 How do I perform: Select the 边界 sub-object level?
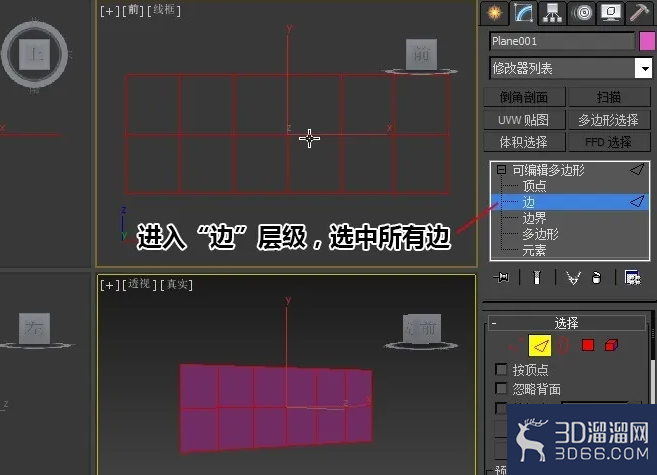[x=534, y=218]
